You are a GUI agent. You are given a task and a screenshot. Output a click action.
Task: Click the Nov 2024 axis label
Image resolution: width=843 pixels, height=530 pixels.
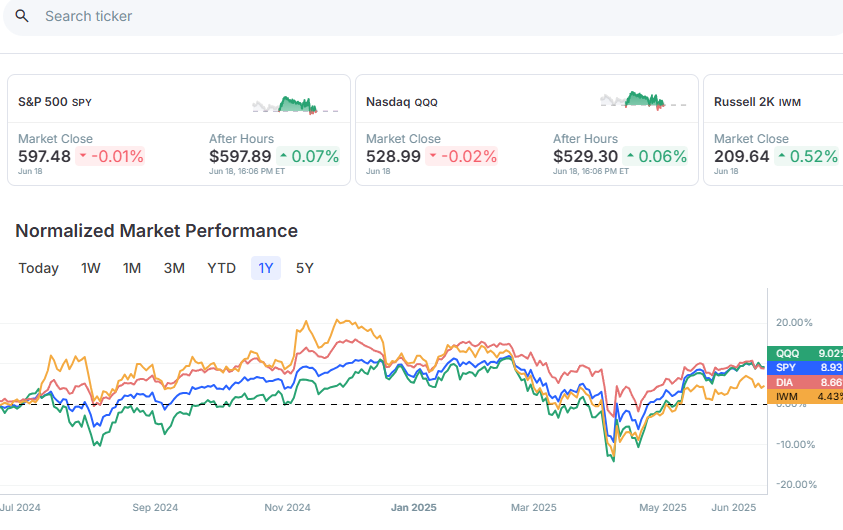(287, 507)
